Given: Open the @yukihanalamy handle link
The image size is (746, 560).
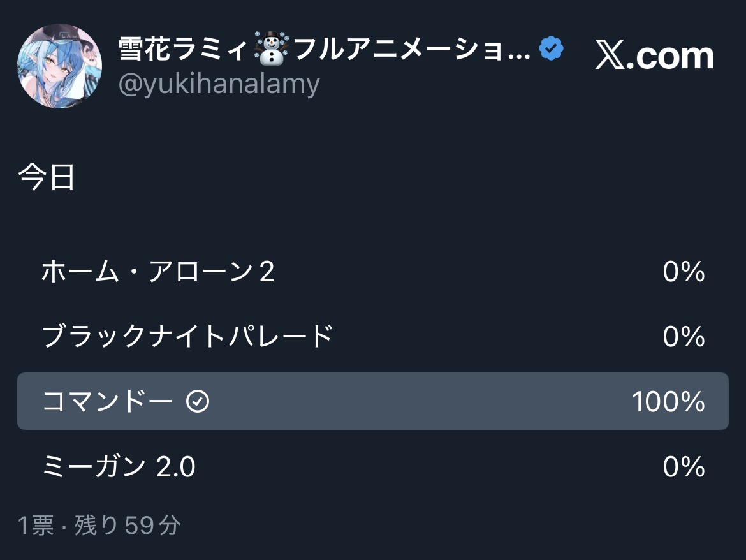Looking at the screenshot, I should pyautogui.click(x=219, y=84).
